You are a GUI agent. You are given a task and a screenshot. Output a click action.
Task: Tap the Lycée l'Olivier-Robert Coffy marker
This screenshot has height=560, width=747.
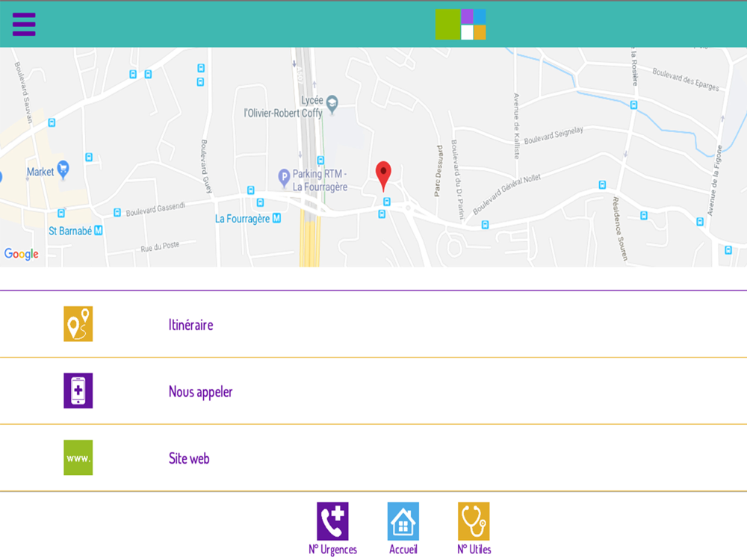332,104
